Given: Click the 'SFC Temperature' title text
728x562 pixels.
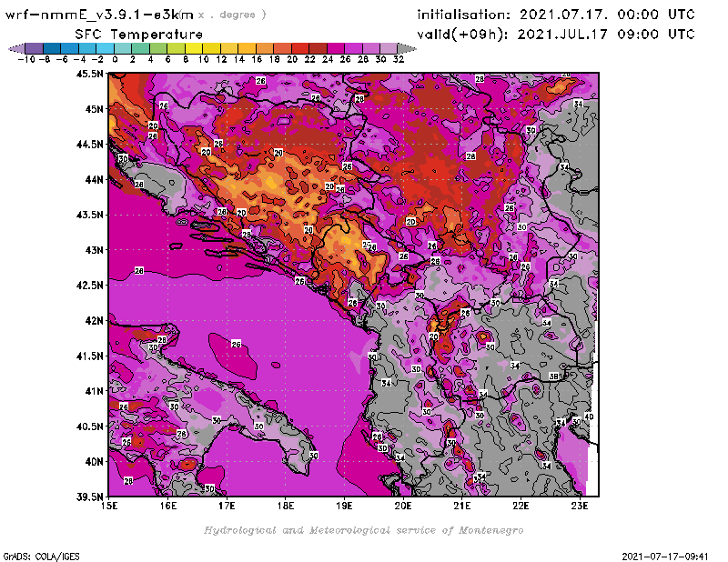Looking at the screenshot, I should pos(139,35).
